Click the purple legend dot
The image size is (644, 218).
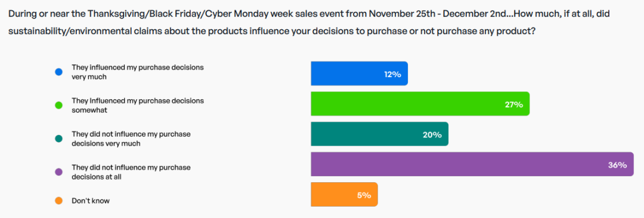58,172
